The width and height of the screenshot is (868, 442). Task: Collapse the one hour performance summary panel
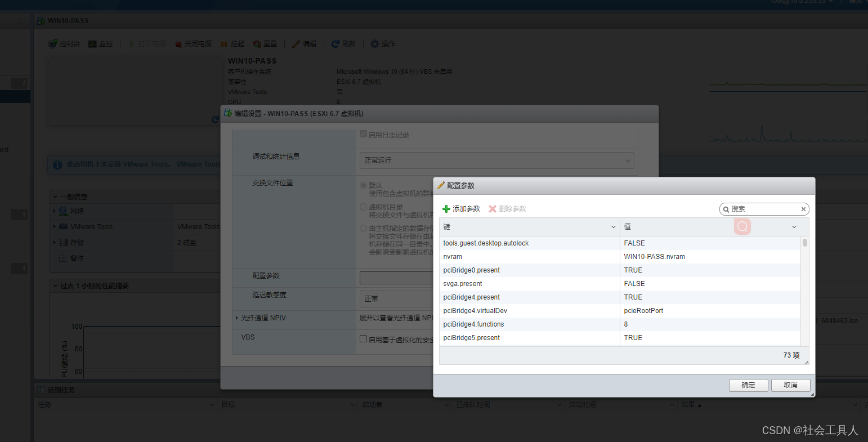click(x=55, y=286)
